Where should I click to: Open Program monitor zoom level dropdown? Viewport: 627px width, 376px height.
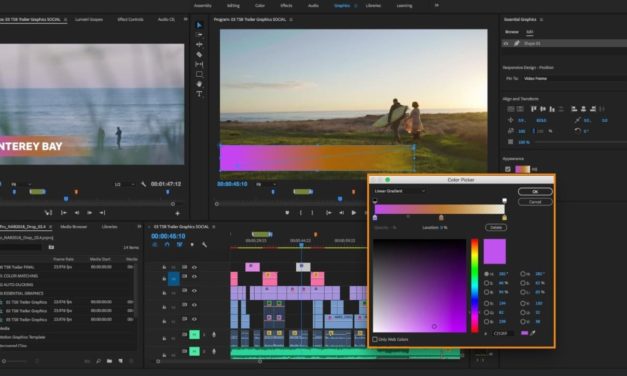pyautogui.click(x=266, y=184)
